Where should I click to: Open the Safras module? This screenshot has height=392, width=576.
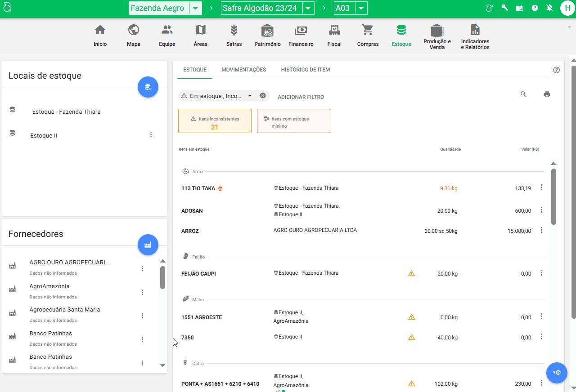(234, 31)
